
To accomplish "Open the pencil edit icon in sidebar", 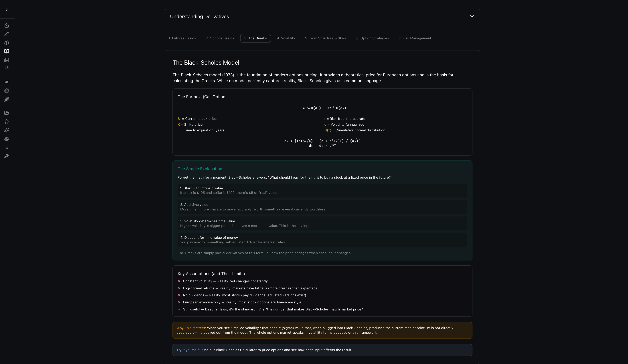I will click(x=7, y=34).
